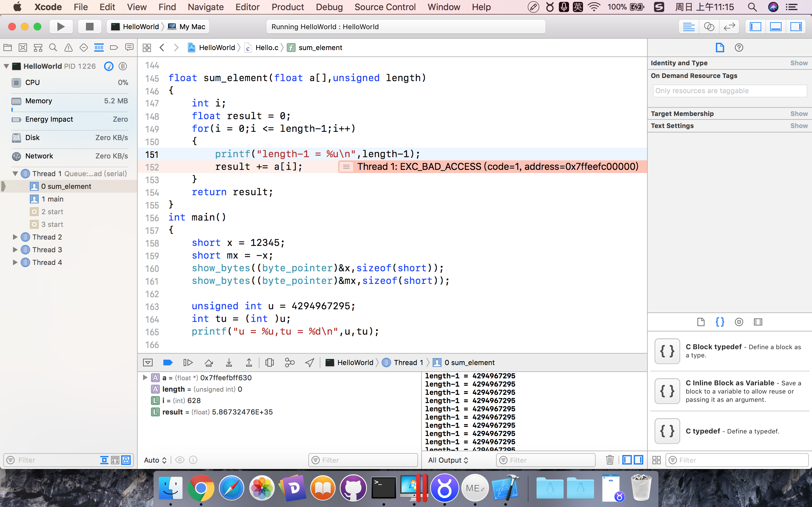Expand variable a disclosure triangle

pos(145,378)
